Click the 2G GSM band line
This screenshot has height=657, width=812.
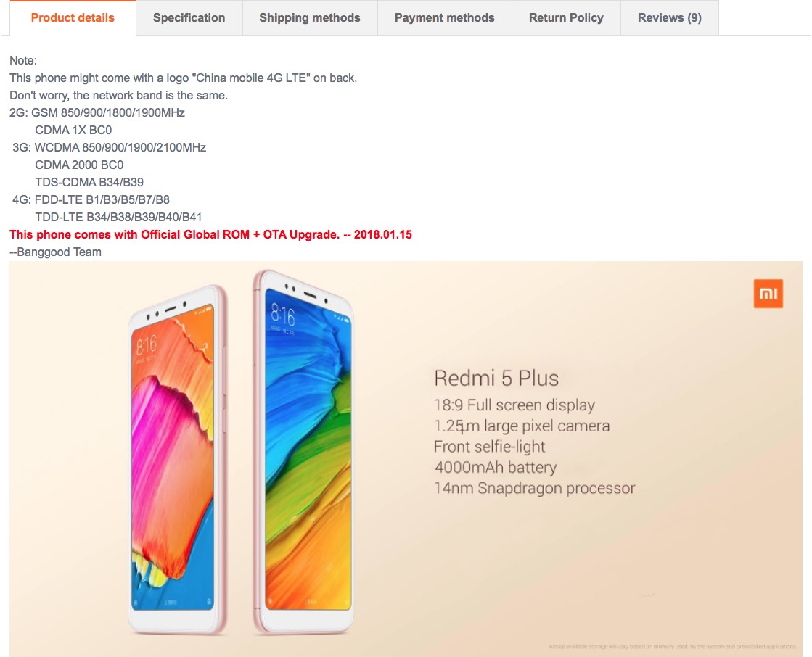coord(97,113)
